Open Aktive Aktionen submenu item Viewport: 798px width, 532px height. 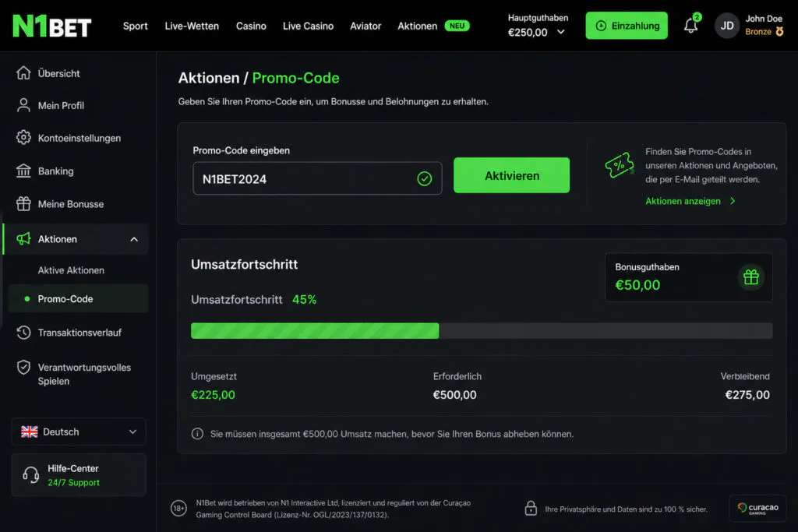(x=71, y=270)
